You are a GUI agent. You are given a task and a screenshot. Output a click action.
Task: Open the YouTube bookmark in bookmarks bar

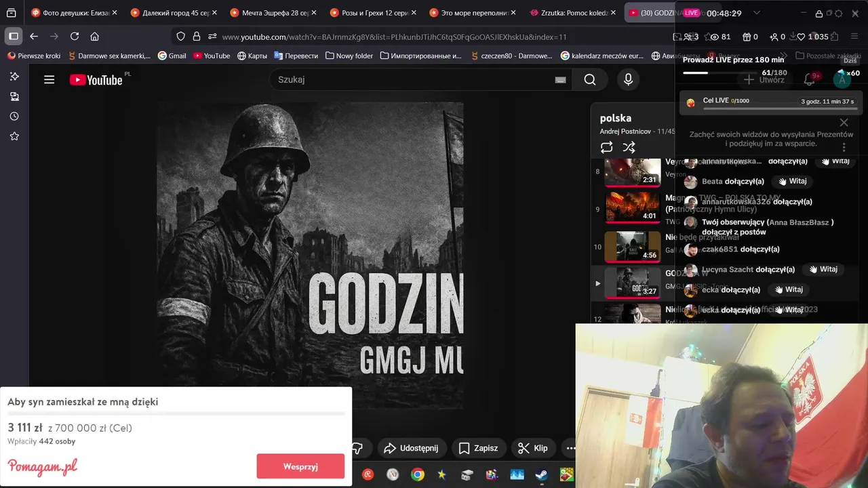[x=212, y=56]
